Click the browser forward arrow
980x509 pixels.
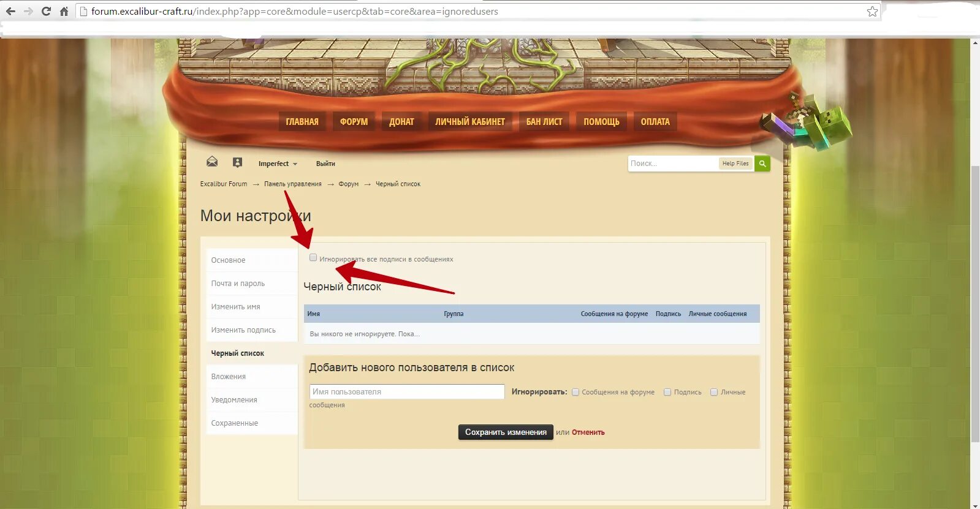[28, 11]
